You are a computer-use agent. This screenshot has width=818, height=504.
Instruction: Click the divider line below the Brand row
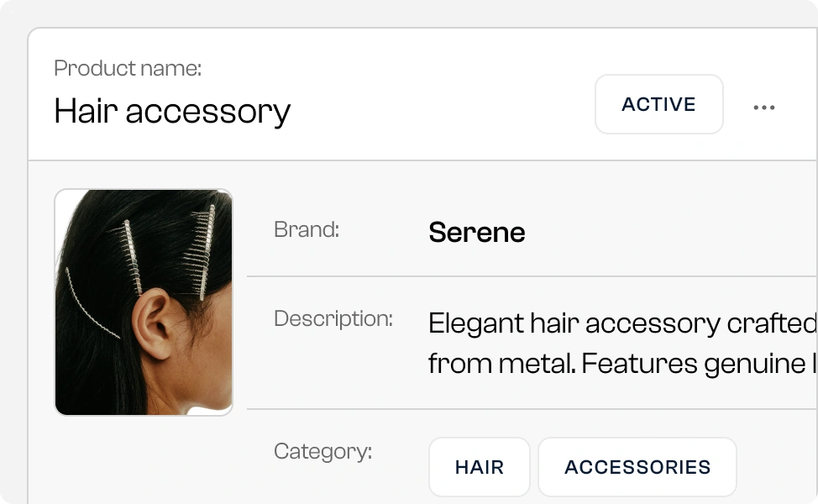coord(532,276)
